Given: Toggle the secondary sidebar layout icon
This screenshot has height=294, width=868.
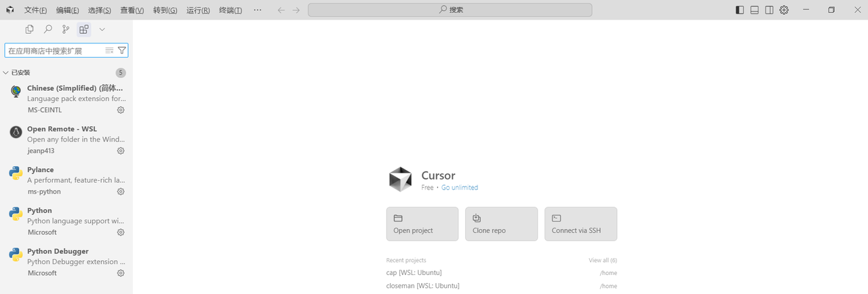Looking at the screenshot, I should click(769, 10).
